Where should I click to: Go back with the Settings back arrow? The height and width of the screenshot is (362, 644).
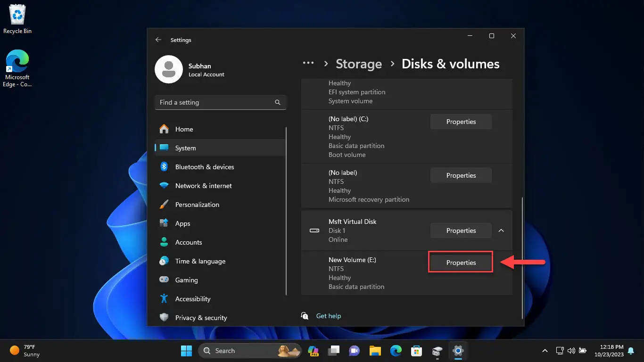coord(158,40)
